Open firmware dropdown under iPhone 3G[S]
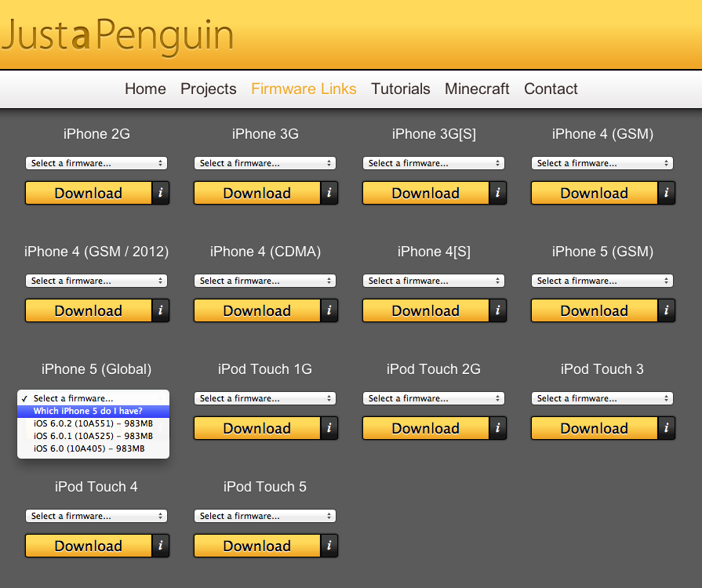702x588 pixels. 434,163
